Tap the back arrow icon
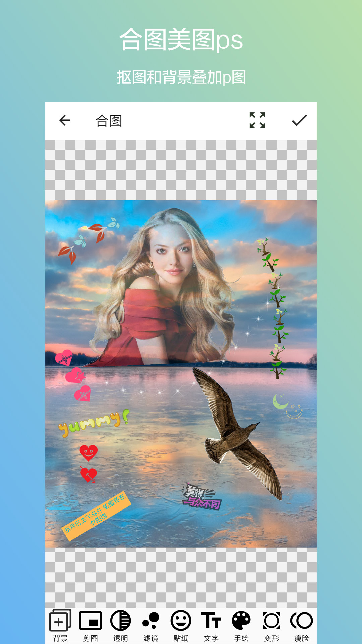This screenshot has height=644, width=362. click(x=65, y=120)
